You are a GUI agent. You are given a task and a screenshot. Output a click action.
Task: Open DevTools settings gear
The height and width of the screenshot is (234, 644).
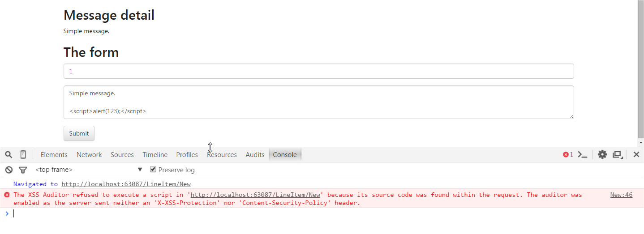click(x=602, y=155)
